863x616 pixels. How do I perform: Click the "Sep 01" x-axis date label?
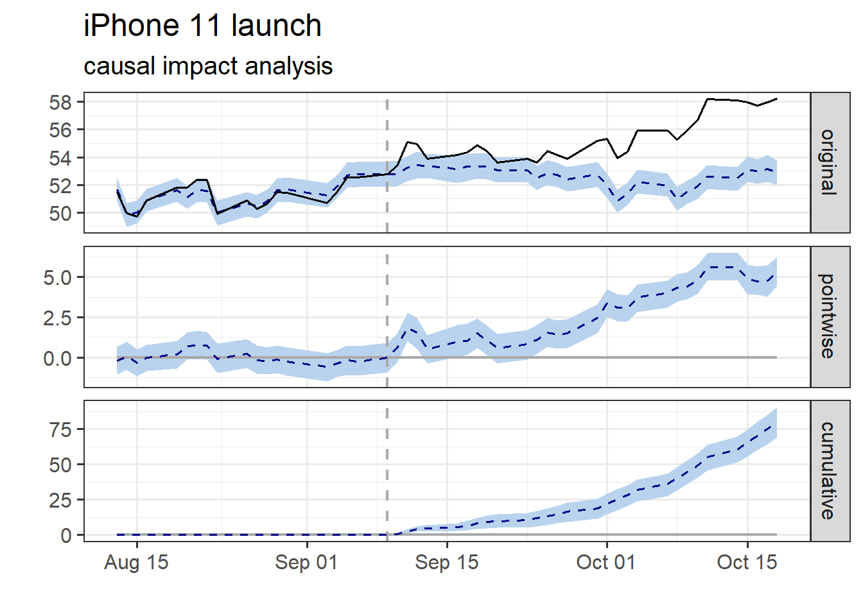coord(306,563)
